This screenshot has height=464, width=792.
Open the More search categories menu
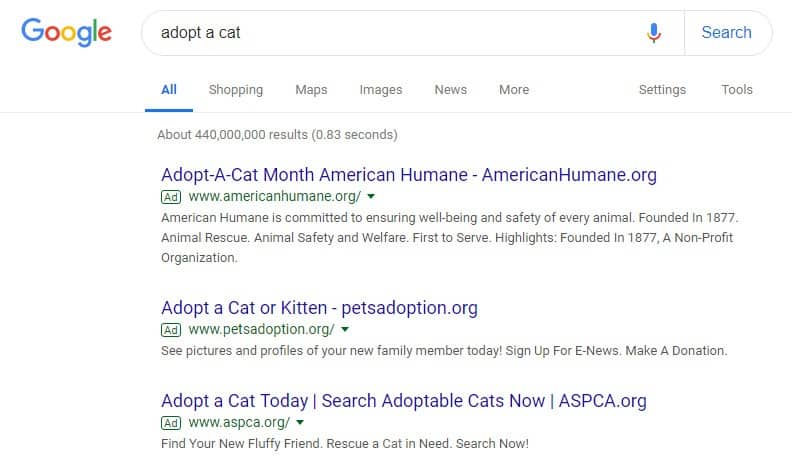point(514,90)
